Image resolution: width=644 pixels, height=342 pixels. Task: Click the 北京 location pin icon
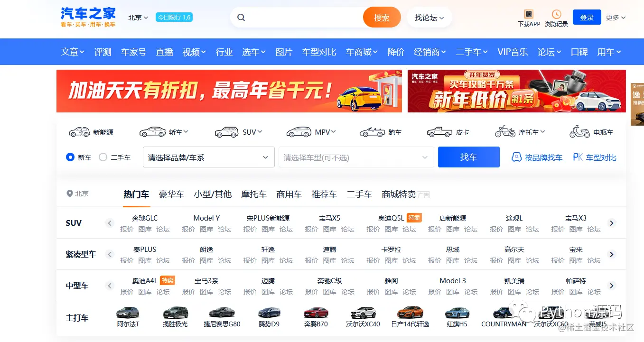tap(70, 194)
